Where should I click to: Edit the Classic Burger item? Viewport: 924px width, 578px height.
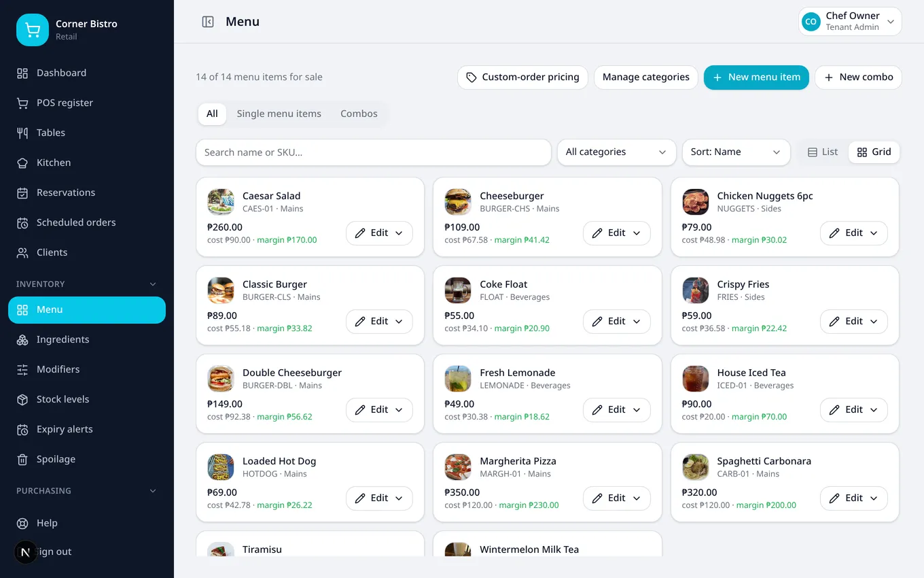pyautogui.click(x=379, y=322)
